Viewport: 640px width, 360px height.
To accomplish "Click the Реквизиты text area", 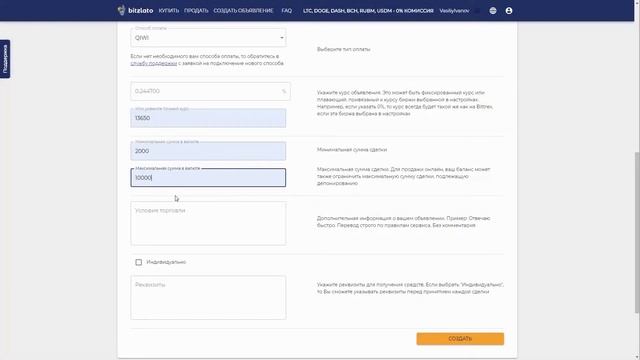I will (x=208, y=298).
